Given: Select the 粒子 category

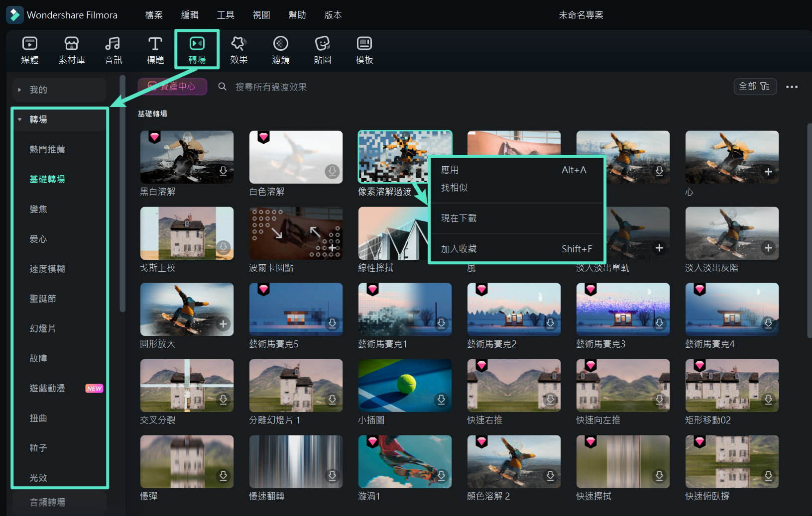Looking at the screenshot, I should click(x=38, y=448).
